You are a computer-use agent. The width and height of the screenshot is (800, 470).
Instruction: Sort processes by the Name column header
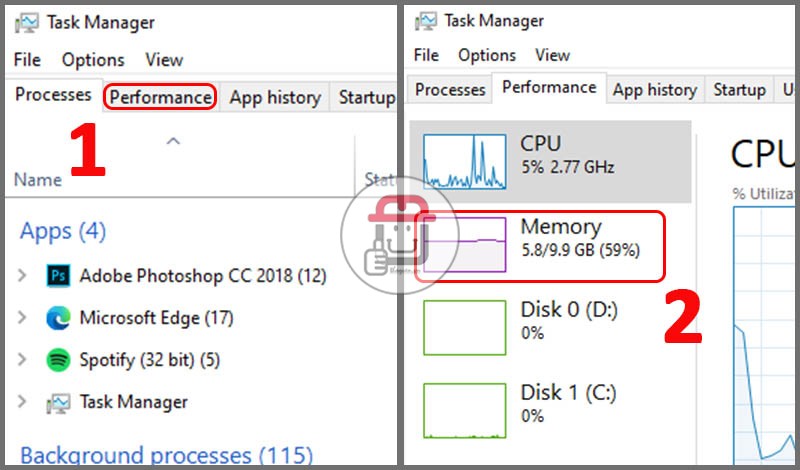pos(38,180)
